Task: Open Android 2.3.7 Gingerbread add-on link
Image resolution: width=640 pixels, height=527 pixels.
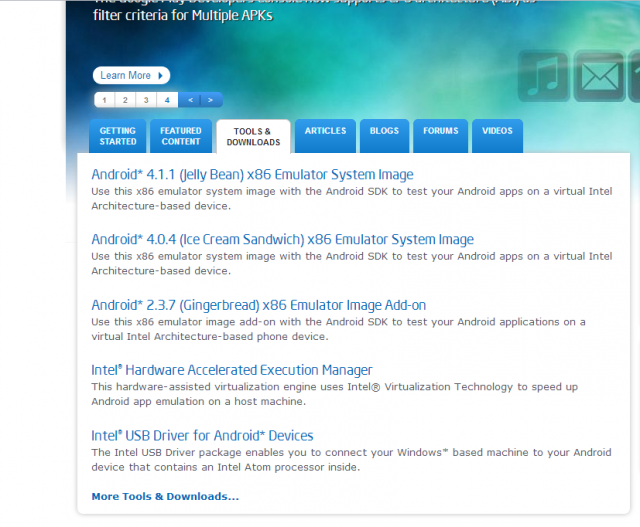Action: [259, 305]
